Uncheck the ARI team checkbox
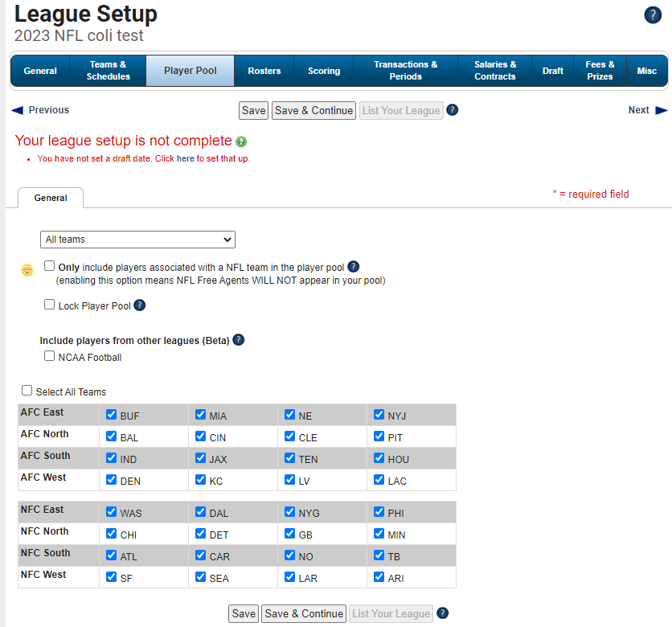 [x=379, y=576]
